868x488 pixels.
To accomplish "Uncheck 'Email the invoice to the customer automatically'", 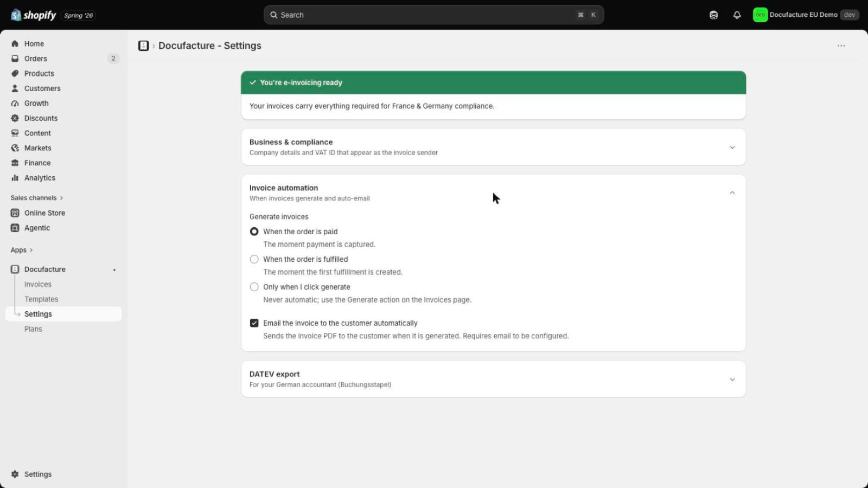I will pos(254,323).
